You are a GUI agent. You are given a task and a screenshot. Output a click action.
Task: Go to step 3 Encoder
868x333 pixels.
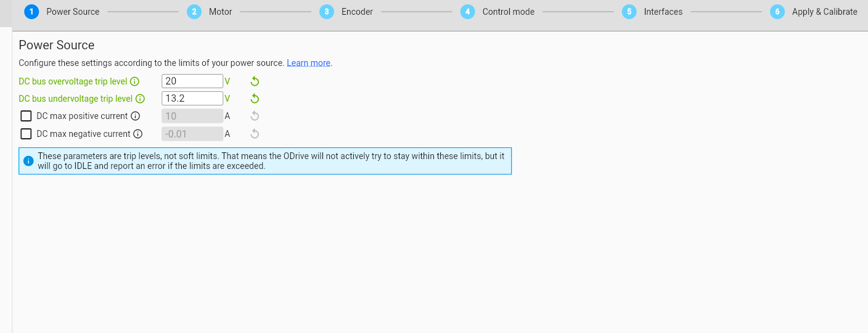pos(346,12)
